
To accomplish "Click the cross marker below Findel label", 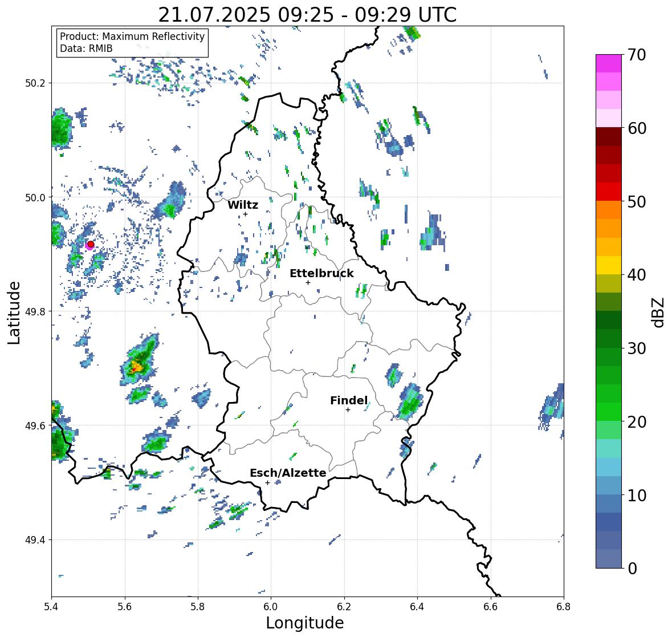I will tap(348, 410).
